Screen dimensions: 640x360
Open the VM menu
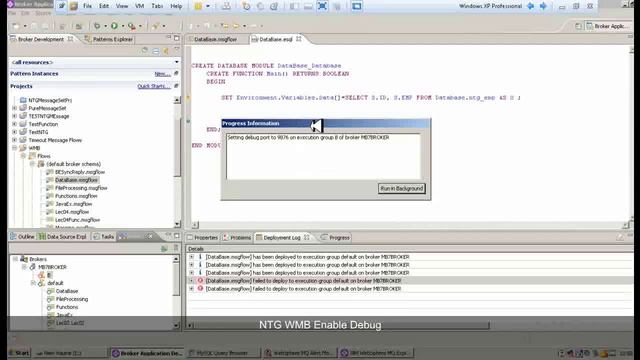click(x=139, y=6)
